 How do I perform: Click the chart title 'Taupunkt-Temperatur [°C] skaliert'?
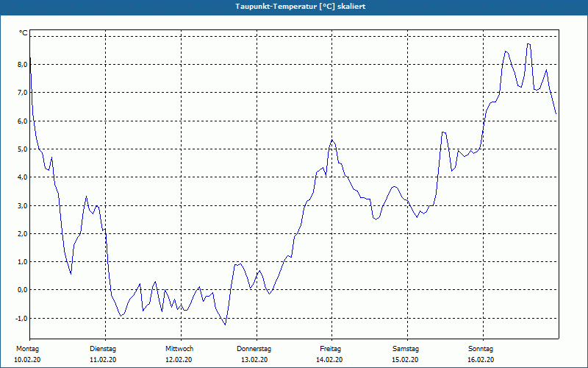[x=301, y=7]
